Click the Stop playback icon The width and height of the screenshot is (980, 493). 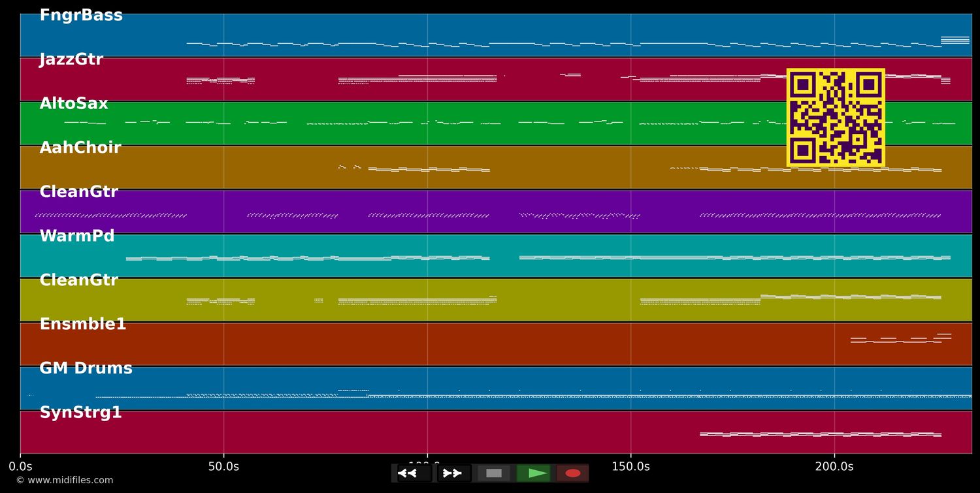[494, 473]
